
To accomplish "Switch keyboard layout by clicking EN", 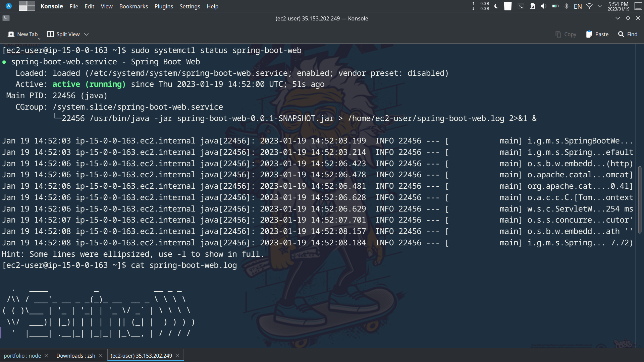I will [x=578, y=6].
